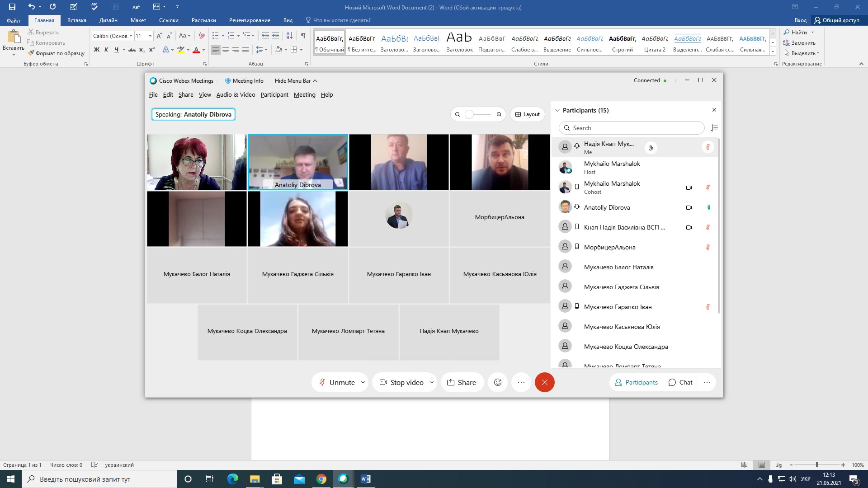Save the Word document via floppy icon
The image size is (868, 488).
[12, 7]
